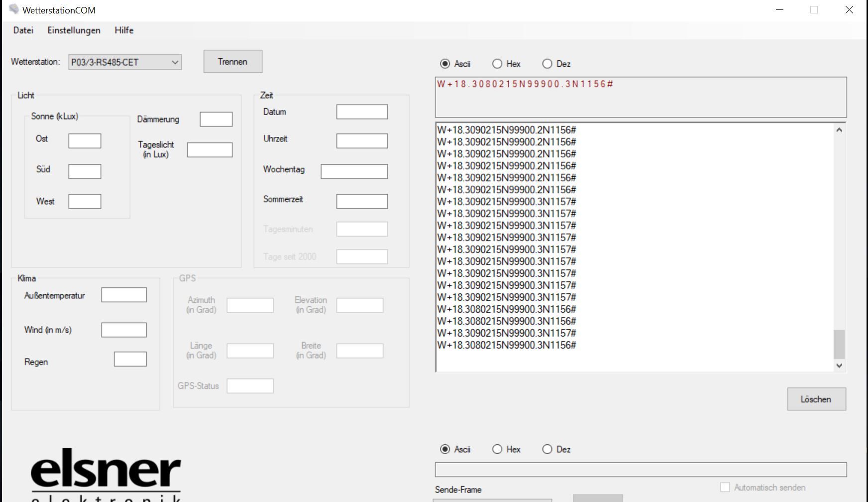Screen dimensions: 868x502
Task: Click the Wind (in m/s) field
Action: (124, 330)
